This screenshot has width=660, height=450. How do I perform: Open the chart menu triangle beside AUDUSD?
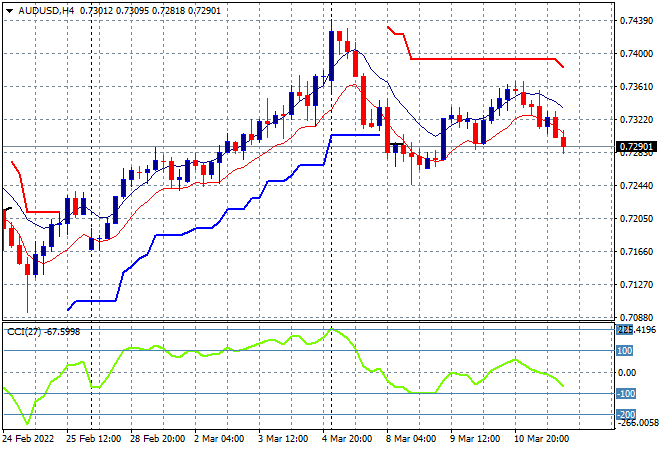point(10,11)
